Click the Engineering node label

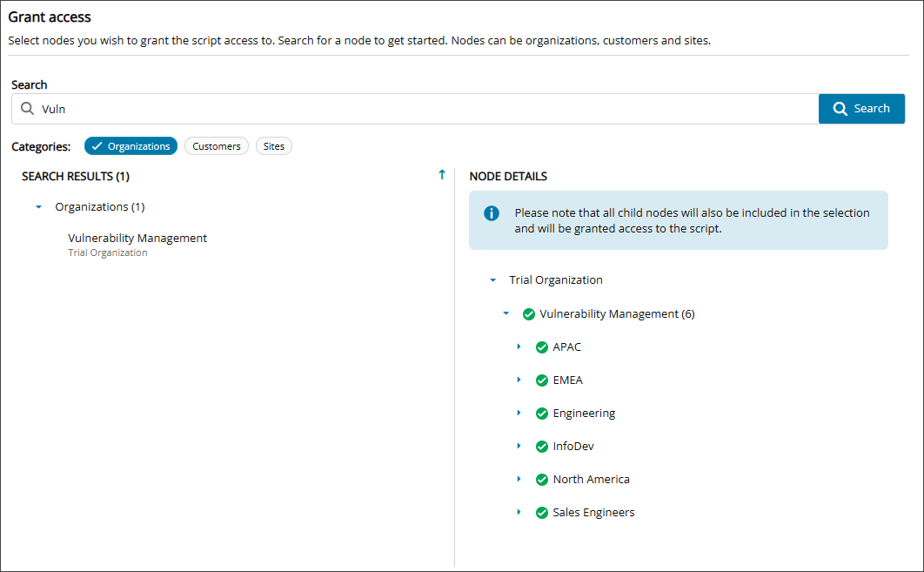click(584, 414)
